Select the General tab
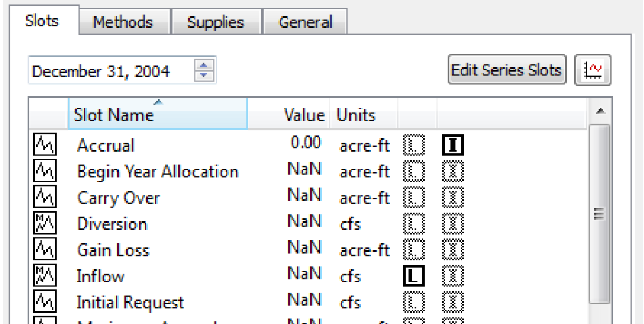644x324 pixels. [x=305, y=23]
